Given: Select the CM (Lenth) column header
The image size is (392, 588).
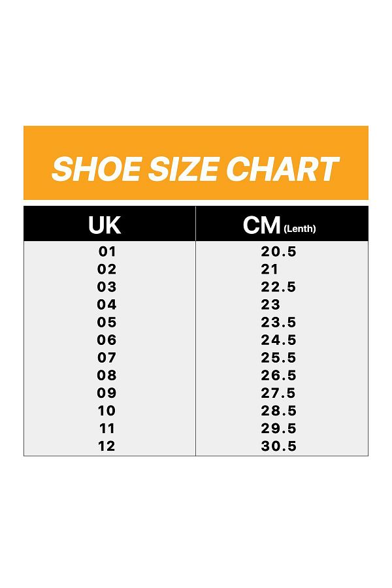Looking at the screenshot, I should click(282, 223).
